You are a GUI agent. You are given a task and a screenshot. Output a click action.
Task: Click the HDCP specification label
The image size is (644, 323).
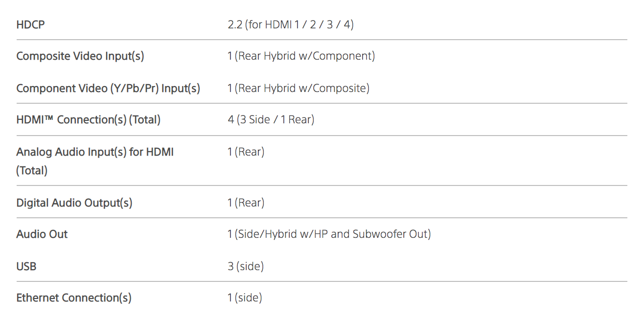click(30, 24)
